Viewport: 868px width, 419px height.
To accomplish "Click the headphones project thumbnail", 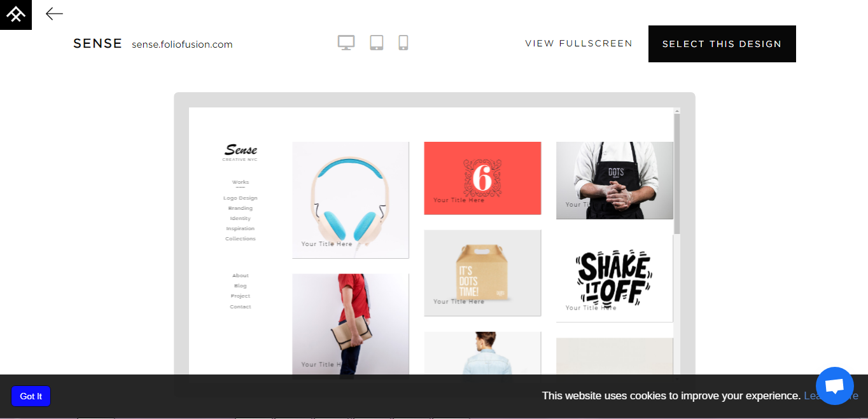I will pos(351,200).
